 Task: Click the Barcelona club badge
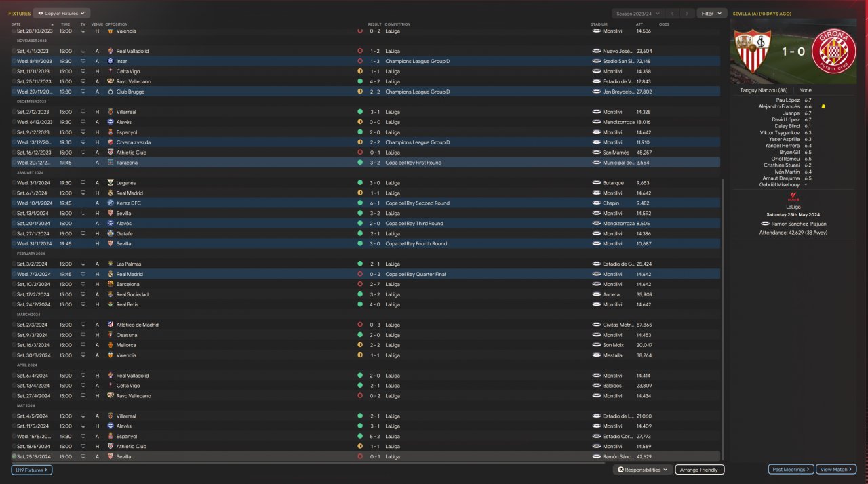tap(111, 284)
